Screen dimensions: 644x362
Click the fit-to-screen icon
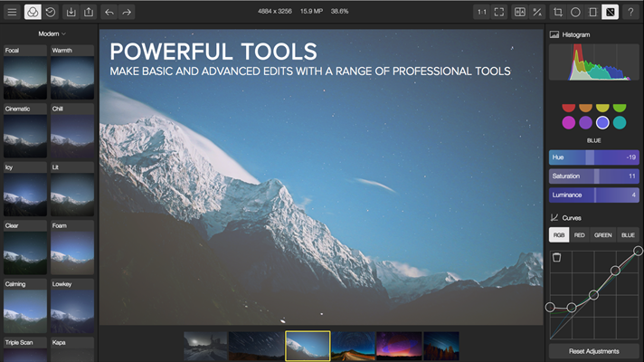(x=499, y=12)
